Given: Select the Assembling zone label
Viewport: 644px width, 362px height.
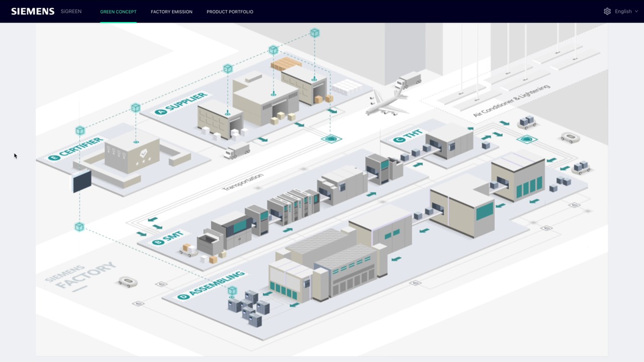Looking at the screenshot, I should pyautogui.click(x=211, y=285).
